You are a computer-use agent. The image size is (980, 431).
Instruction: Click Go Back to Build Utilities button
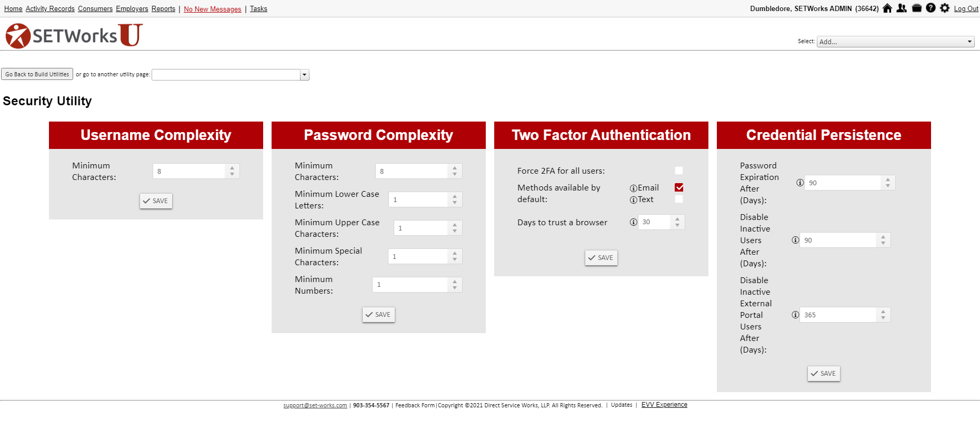pos(37,74)
